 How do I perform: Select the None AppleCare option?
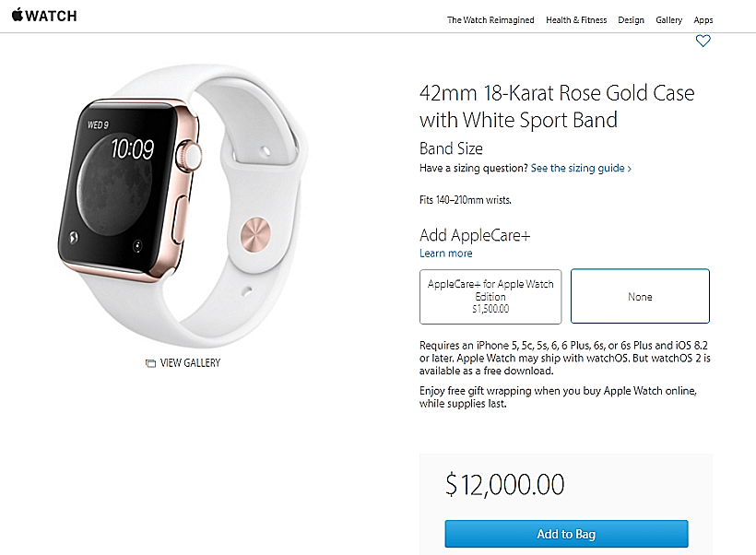tap(640, 297)
